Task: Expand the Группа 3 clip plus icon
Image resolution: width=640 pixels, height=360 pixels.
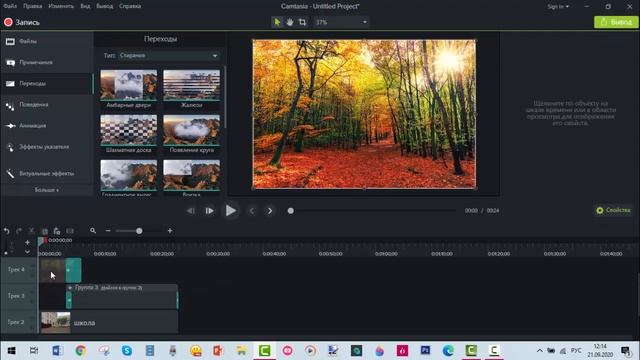Action: coord(70,288)
